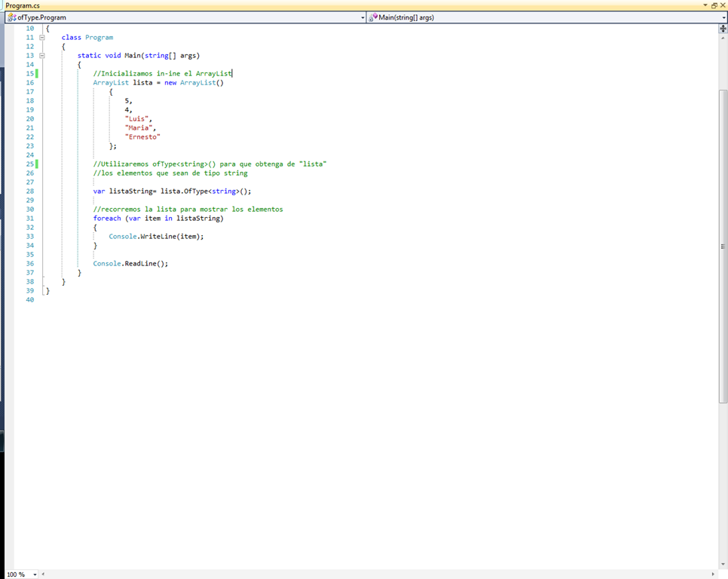Close the Program.cs document window
Image resolution: width=728 pixels, height=579 pixels.
pos(722,5)
